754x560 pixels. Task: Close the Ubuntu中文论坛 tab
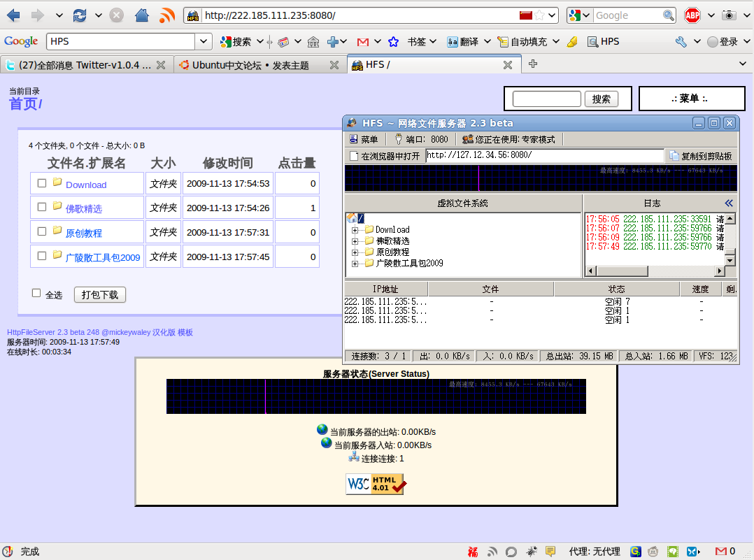point(334,65)
